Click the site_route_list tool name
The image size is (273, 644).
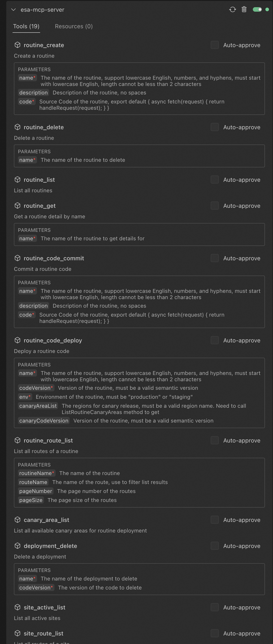[x=43, y=633]
